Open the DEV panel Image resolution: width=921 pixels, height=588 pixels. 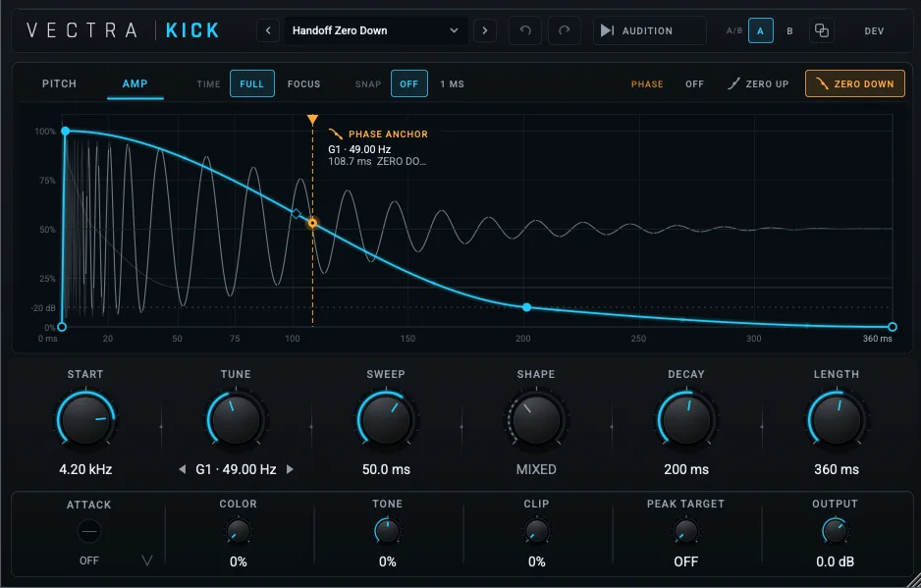pos(874,31)
